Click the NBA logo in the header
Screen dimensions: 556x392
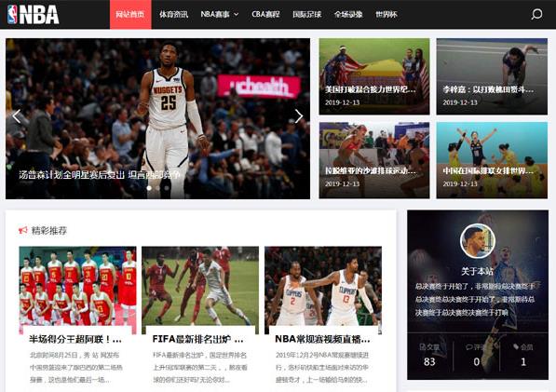(x=33, y=15)
